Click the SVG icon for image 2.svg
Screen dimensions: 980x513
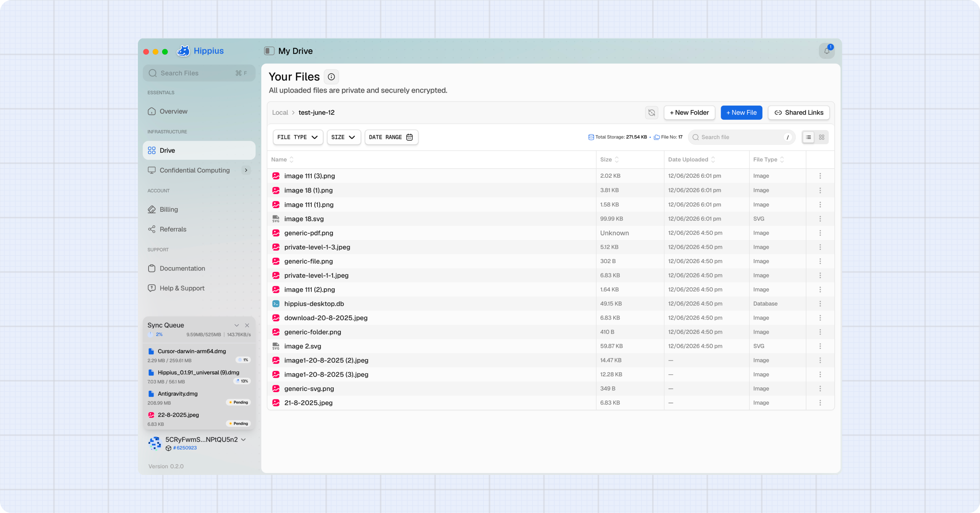(276, 346)
